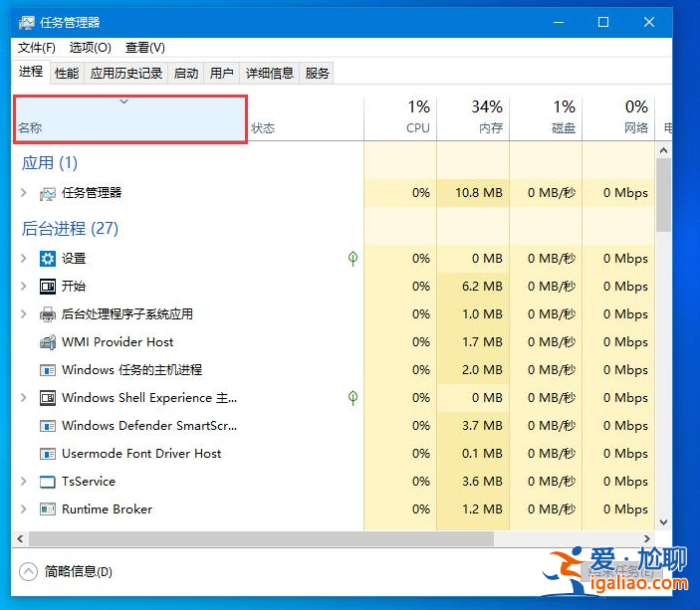
Task: Select the 应用 (1) group heading
Action: point(50,163)
